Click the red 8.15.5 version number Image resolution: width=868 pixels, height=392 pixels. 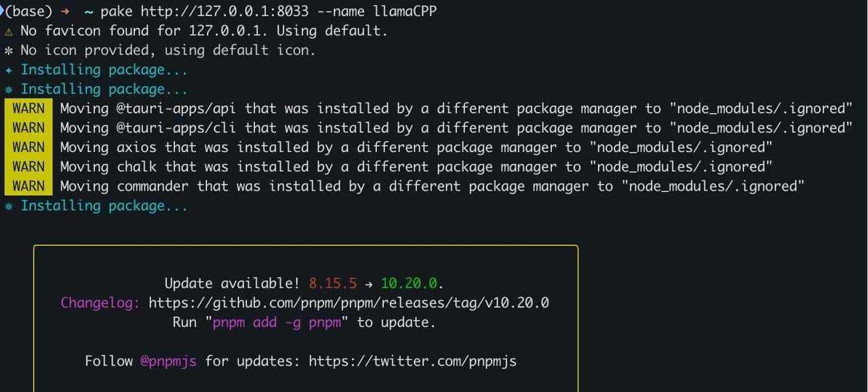[x=332, y=283]
